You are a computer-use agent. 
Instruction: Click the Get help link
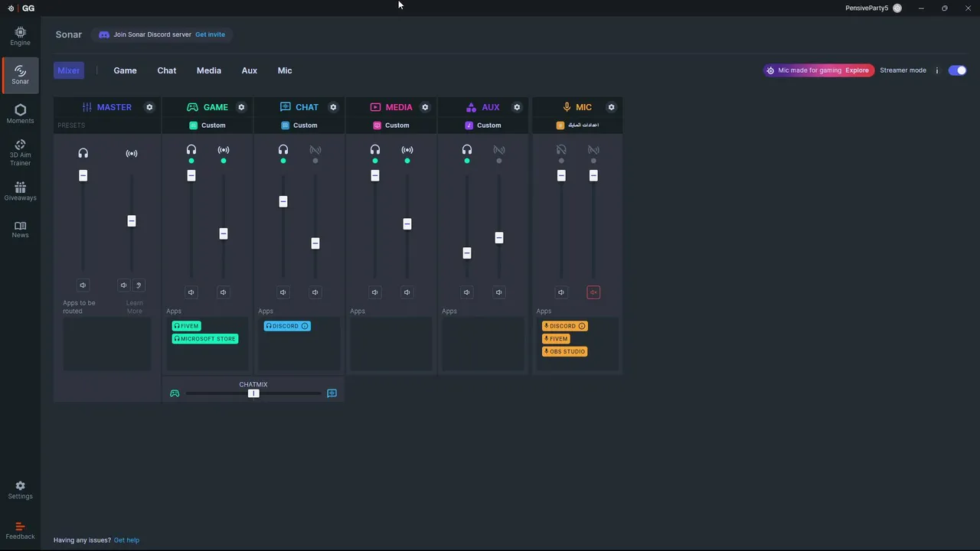click(126, 540)
